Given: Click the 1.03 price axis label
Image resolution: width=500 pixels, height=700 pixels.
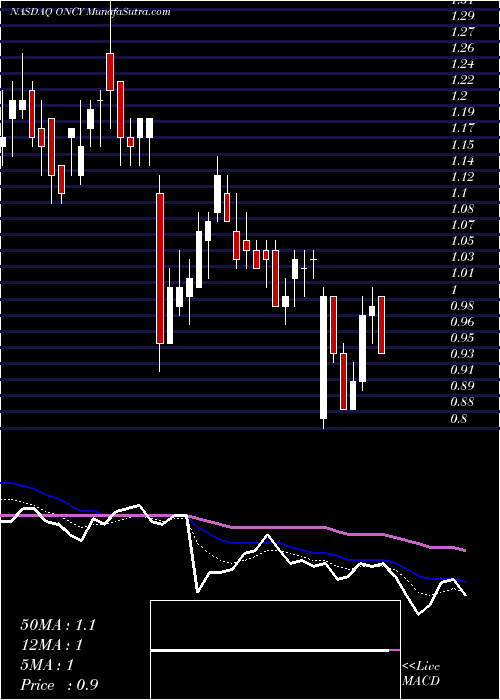Looking at the screenshot, I should pos(462,257).
